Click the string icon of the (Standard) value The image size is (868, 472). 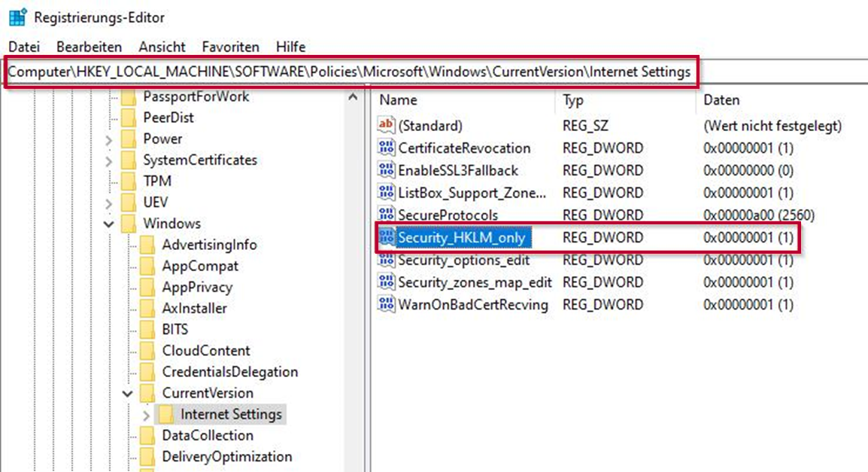(x=386, y=126)
